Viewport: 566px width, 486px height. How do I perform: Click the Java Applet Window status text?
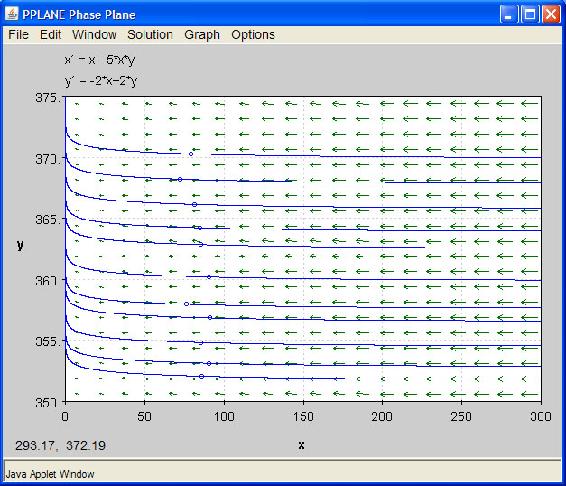click(x=50, y=474)
